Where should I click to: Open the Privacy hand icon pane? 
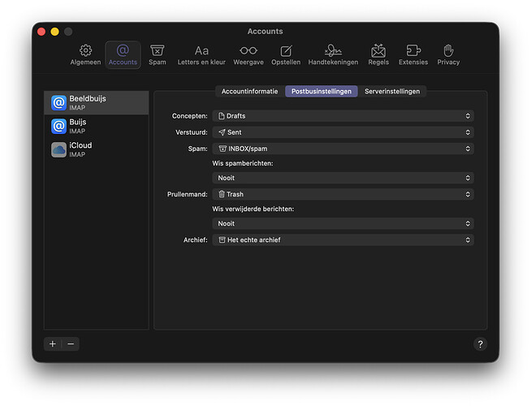coord(448,54)
